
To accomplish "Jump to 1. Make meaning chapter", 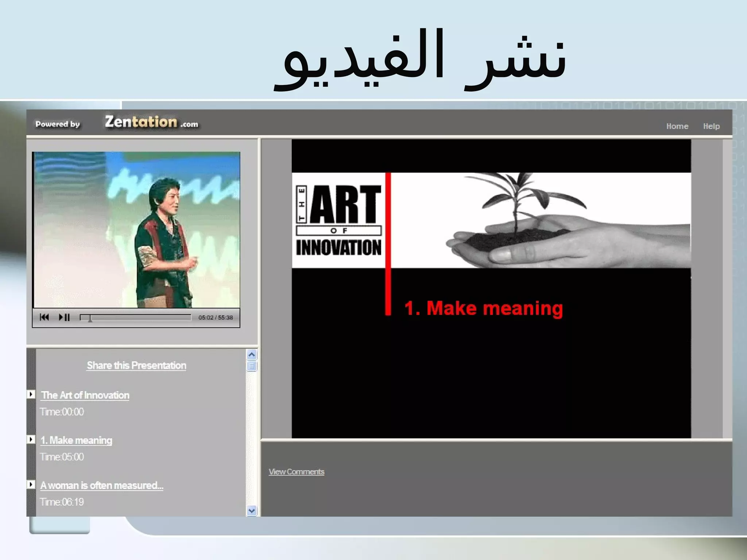I will [x=76, y=440].
